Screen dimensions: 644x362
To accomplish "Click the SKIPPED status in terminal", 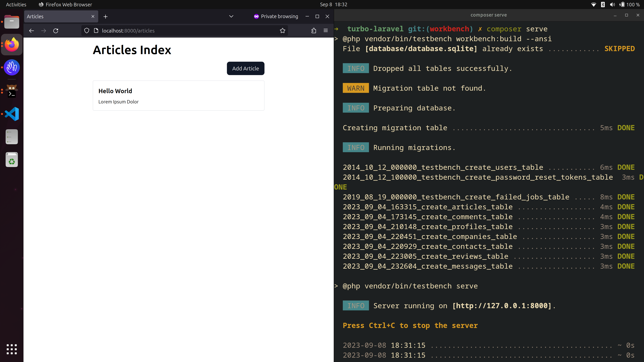I will click(x=620, y=49).
